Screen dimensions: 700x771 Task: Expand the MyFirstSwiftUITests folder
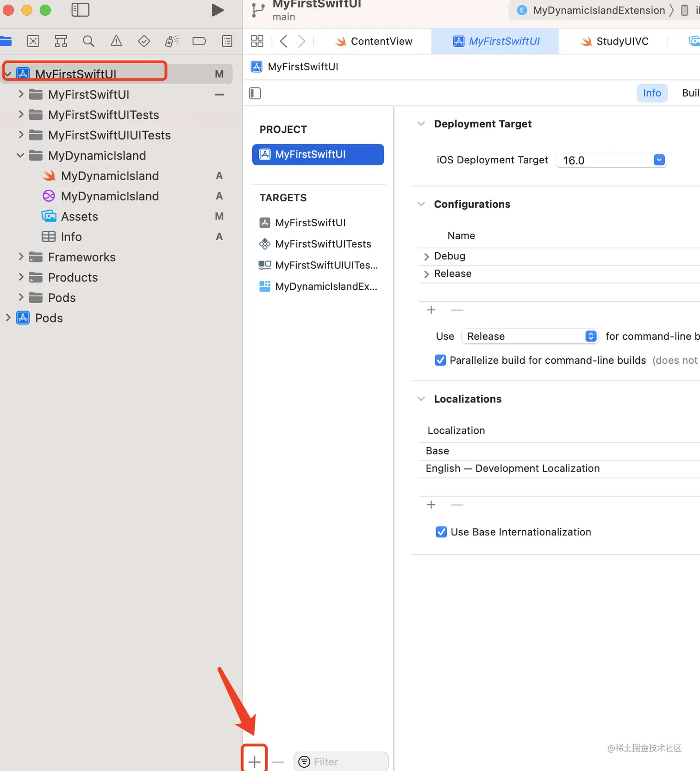(x=21, y=114)
